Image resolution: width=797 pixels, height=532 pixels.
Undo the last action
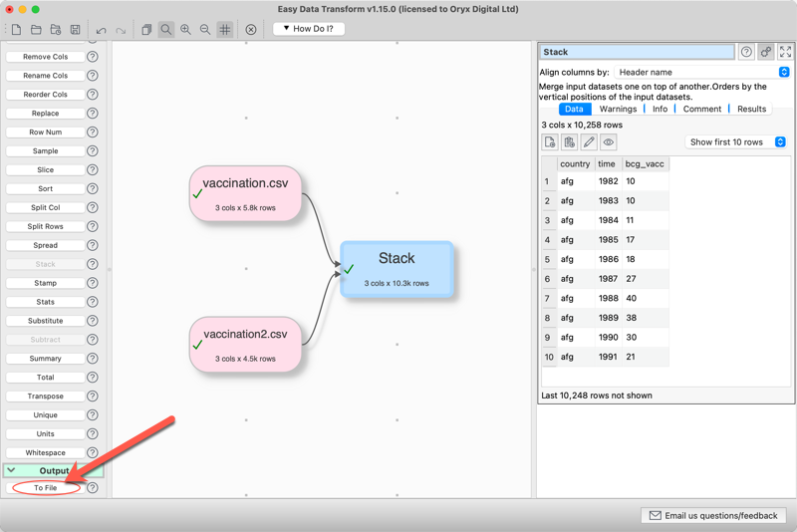click(101, 30)
